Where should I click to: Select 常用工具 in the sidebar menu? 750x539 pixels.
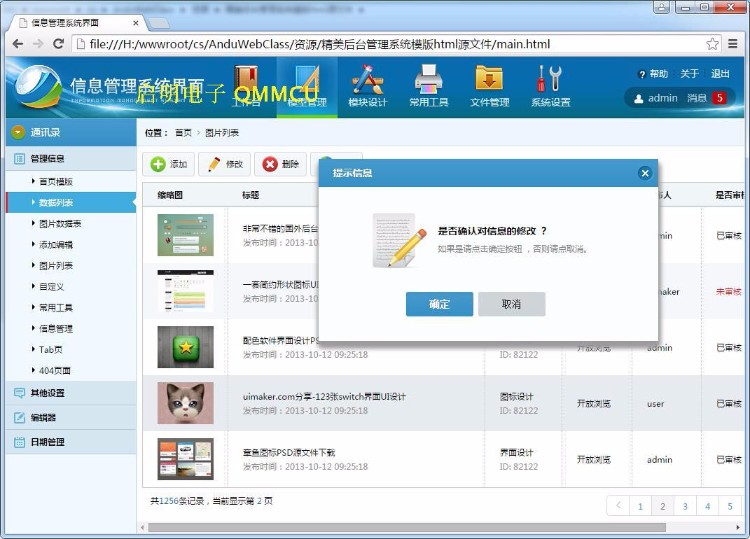(56, 308)
